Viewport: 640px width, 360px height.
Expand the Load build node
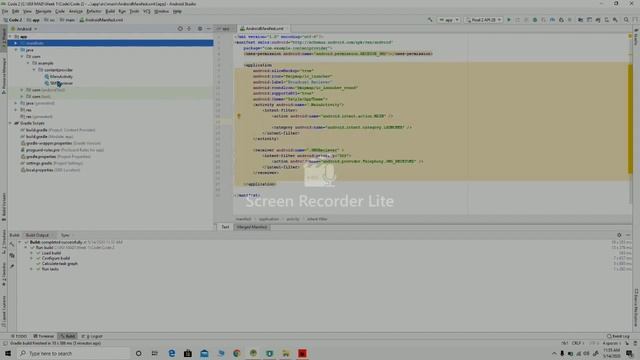pos(31,253)
